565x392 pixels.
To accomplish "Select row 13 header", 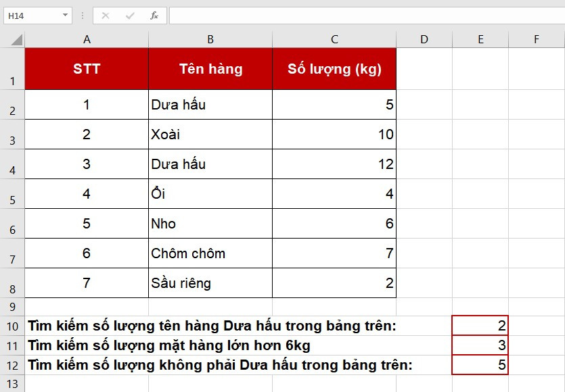I will pos(12,383).
